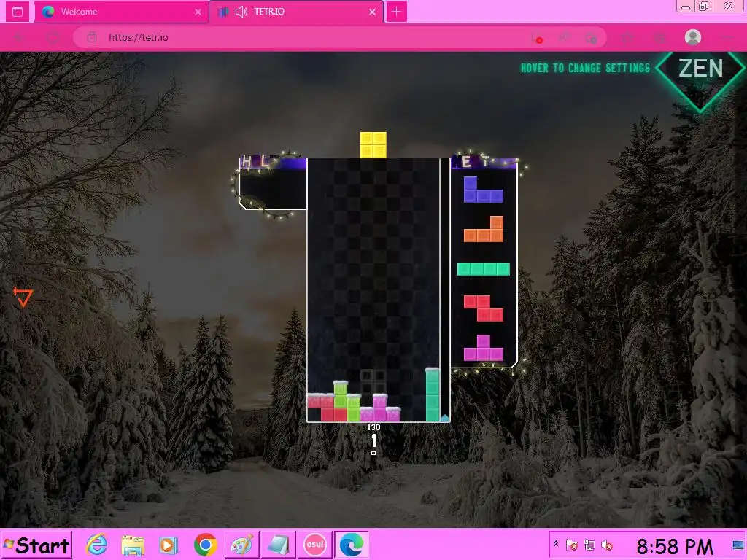Viewport: 747px width, 560px height.
Task: View site information lock icon
Action: (92, 37)
